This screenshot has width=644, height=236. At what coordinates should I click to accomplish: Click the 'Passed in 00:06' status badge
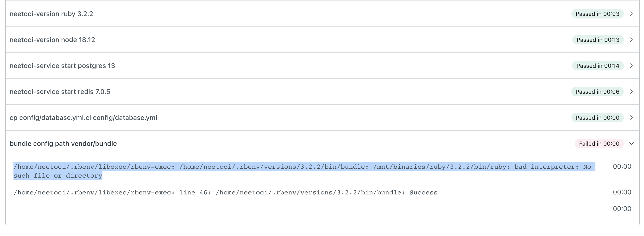click(597, 92)
